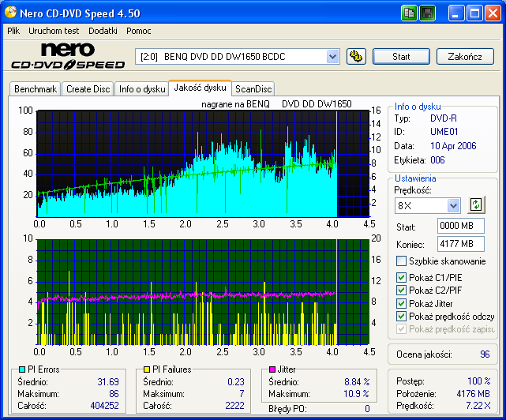Viewport: 506px width, 420px height.
Task: Open the drive options icon button
Action: pyautogui.click(x=356, y=57)
